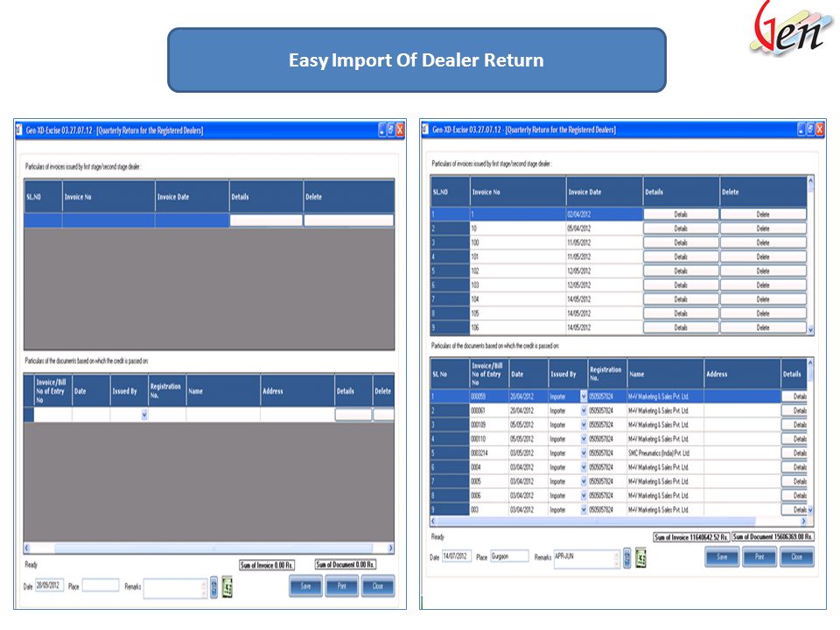Open Details for invoice number 104

click(681, 299)
